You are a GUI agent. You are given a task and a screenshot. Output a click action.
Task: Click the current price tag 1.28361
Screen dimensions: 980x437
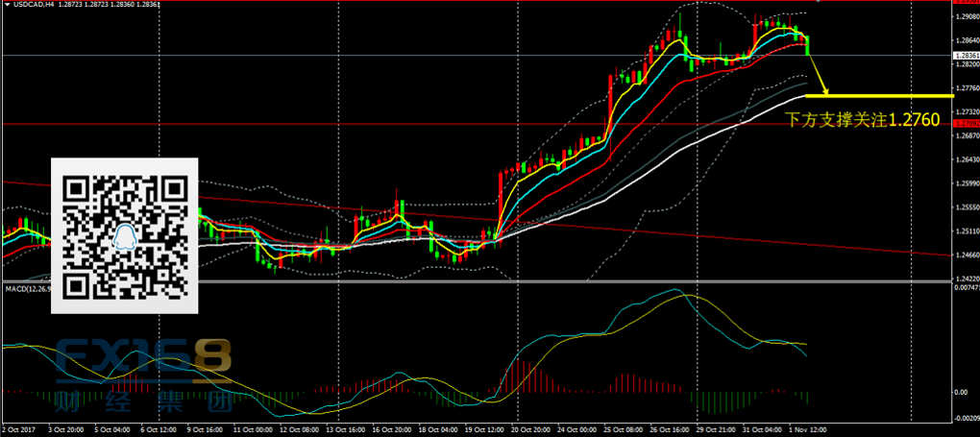click(966, 56)
